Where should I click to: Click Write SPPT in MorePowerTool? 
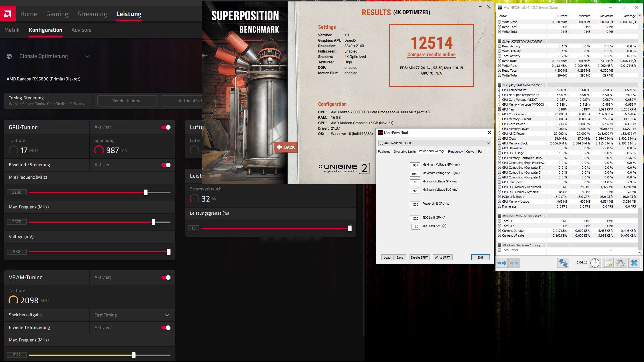tap(442, 258)
